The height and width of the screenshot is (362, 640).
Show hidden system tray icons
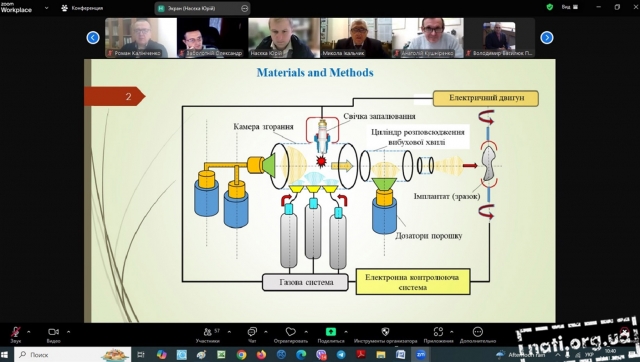click(x=557, y=355)
